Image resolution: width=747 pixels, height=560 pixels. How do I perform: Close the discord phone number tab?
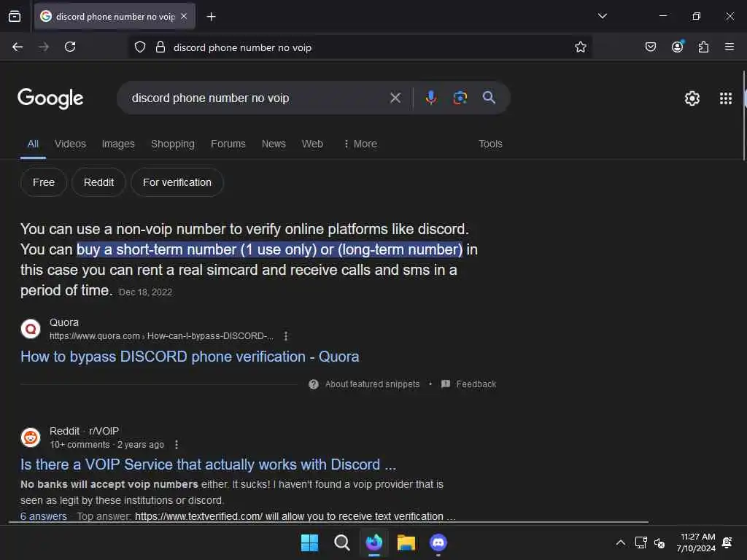pos(184,16)
